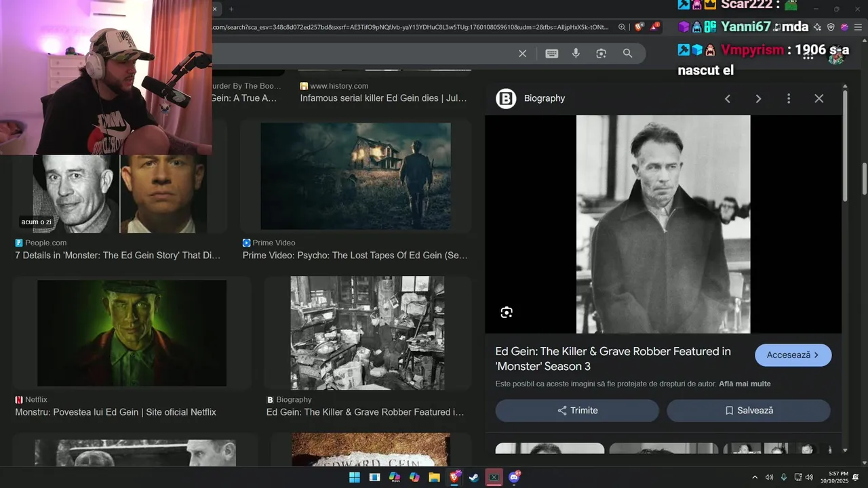The width and height of the screenshot is (868, 488).
Task: Close the current browser tab
Action: click(216, 9)
